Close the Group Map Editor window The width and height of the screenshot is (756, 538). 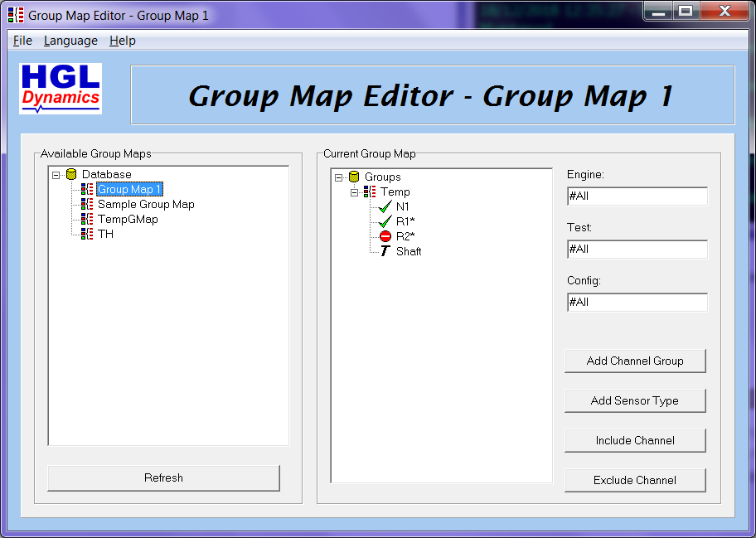pyautogui.click(x=724, y=12)
